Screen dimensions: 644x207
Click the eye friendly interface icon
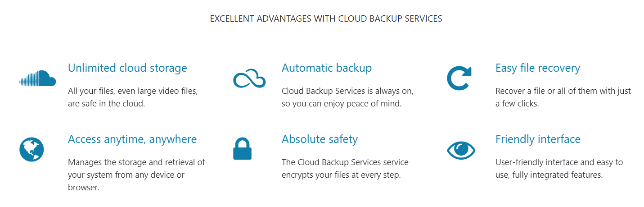click(461, 150)
